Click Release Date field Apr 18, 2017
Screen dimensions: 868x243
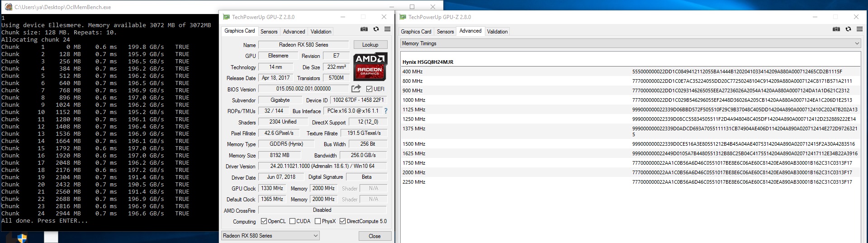[275, 78]
